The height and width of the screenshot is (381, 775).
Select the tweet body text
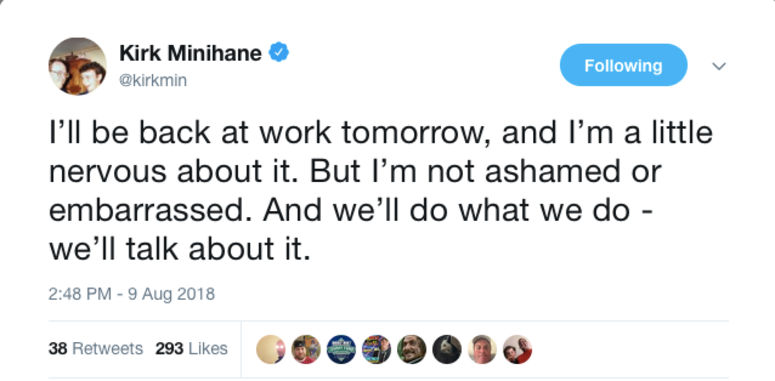coord(381,192)
